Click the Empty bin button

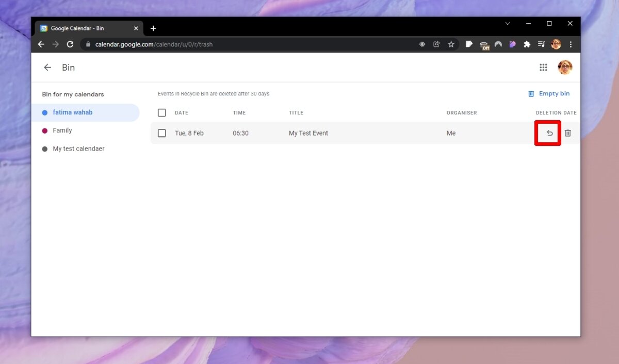[549, 94]
